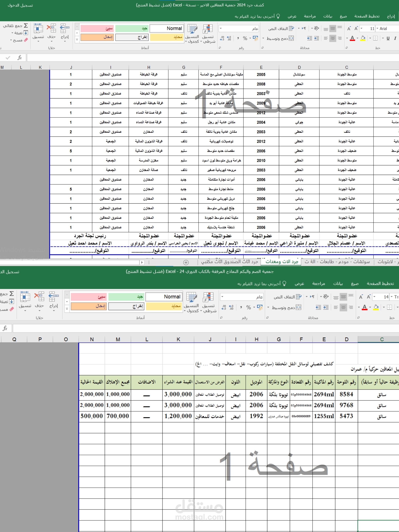Toggle center horizontal alignment in top window
Viewport: 399px width, 532px height.
pyautogui.click(x=333, y=38)
